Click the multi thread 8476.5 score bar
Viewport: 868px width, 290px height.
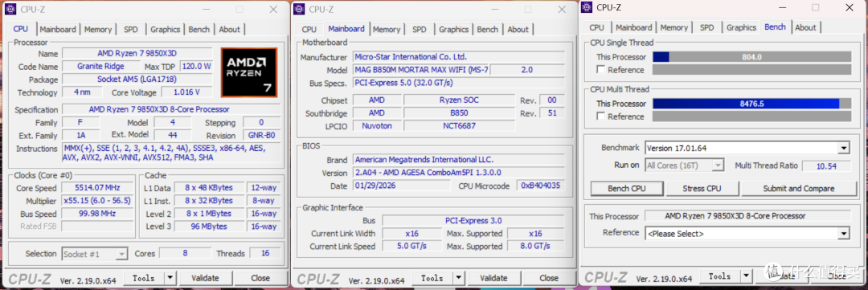(x=751, y=104)
